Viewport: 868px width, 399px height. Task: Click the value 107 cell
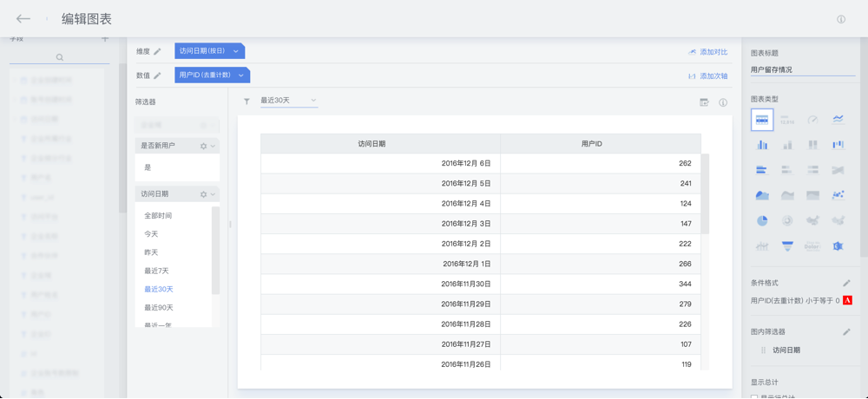(601, 344)
